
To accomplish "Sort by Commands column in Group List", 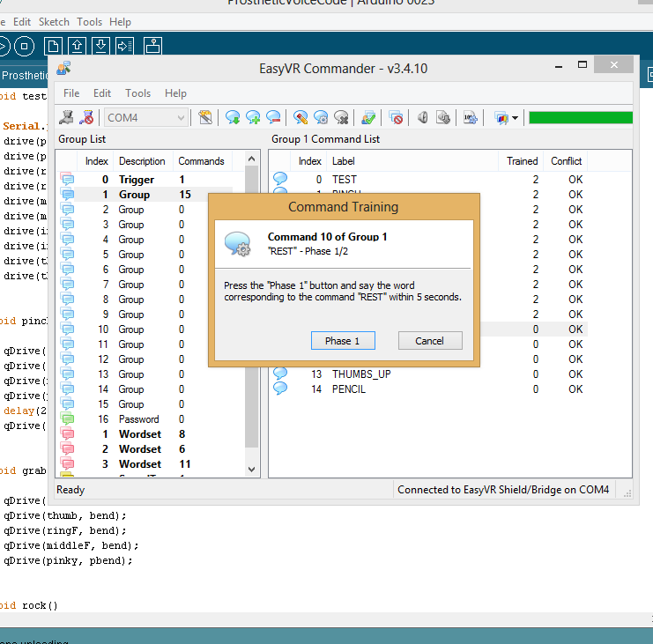I will click(x=201, y=161).
